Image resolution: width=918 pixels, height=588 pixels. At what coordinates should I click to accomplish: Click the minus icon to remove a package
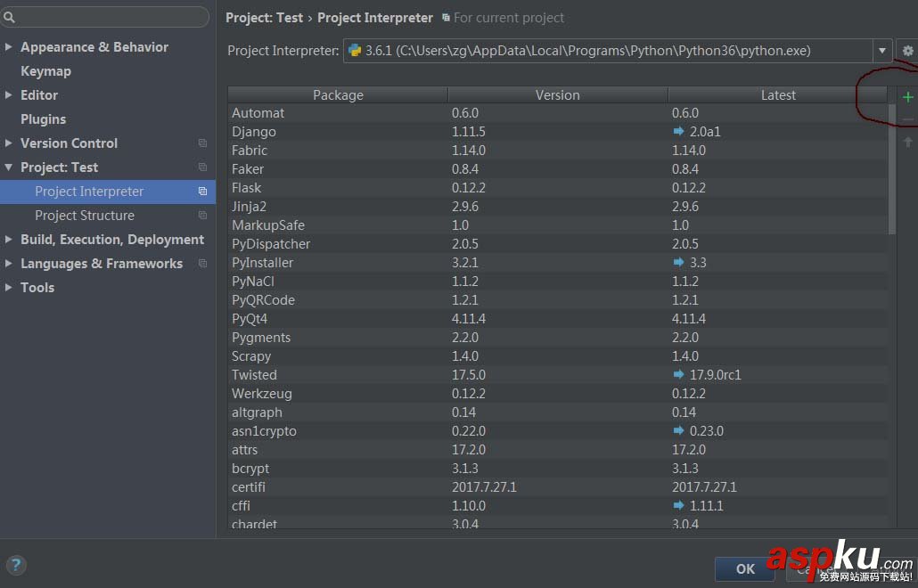pyautogui.click(x=907, y=118)
